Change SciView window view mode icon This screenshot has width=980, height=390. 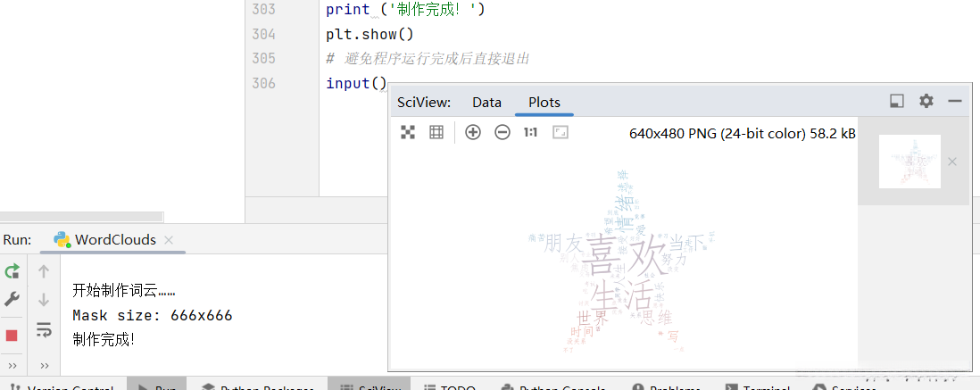click(897, 101)
